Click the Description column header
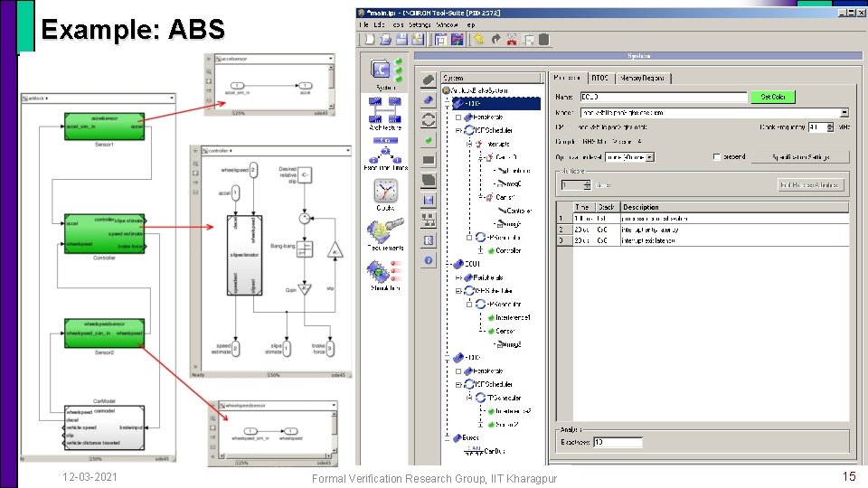The width and height of the screenshot is (868, 488). [734, 207]
